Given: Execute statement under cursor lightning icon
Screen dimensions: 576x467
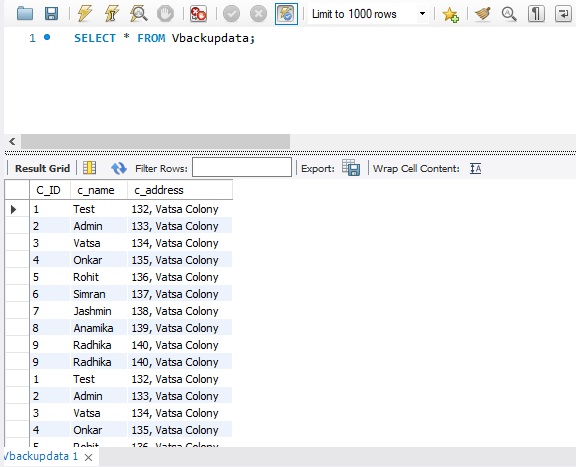Looking at the screenshot, I should (x=112, y=14).
